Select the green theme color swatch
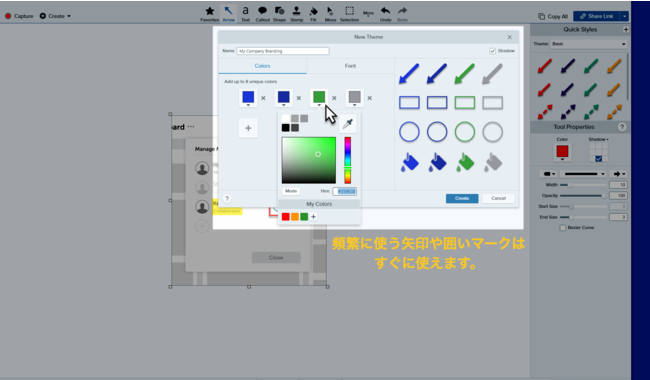 click(x=319, y=97)
